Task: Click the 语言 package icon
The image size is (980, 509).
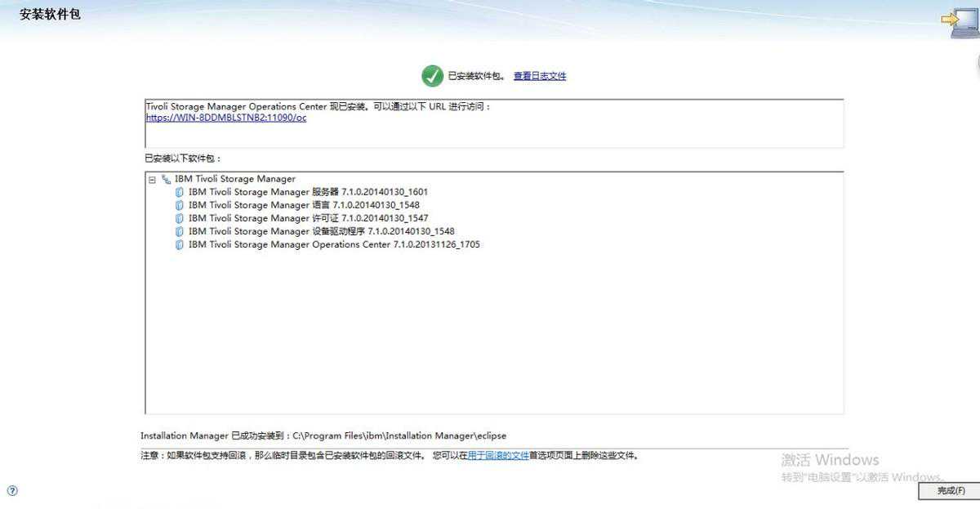Action: point(180,205)
